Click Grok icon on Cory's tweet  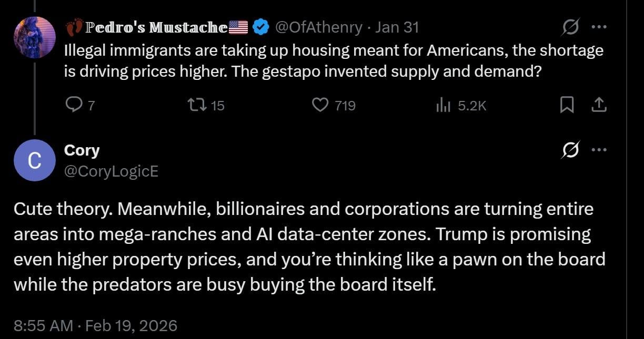(569, 150)
